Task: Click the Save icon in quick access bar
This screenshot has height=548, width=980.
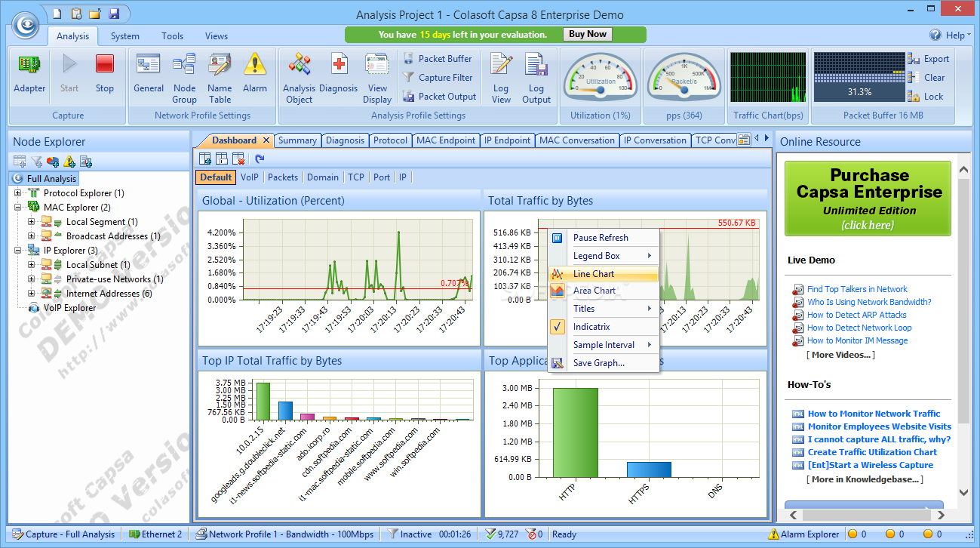Action: 113,14
